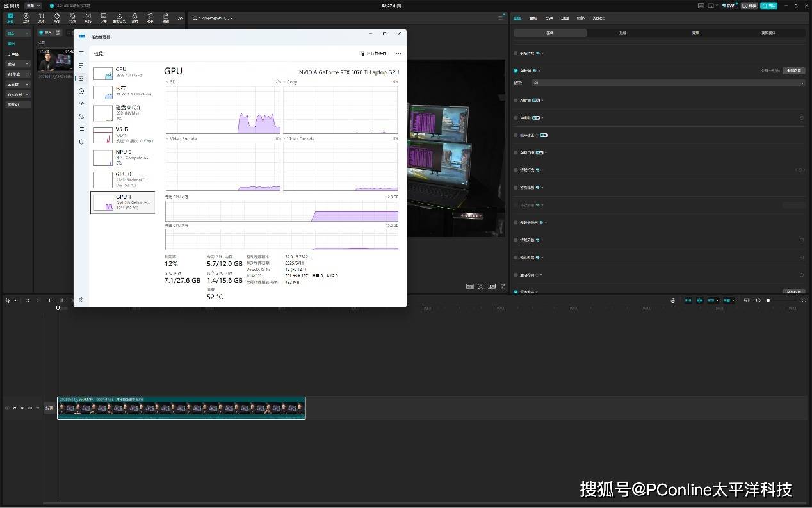The width and height of the screenshot is (812, 508).
Task: Select GPU 1 NVIDIA in Task Manager list
Action: (122, 202)
